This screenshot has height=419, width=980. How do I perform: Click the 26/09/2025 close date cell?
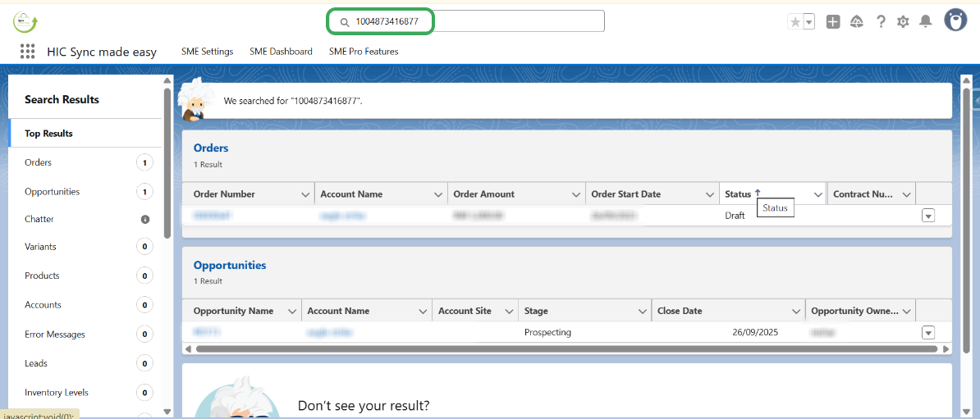coord(756,332)
